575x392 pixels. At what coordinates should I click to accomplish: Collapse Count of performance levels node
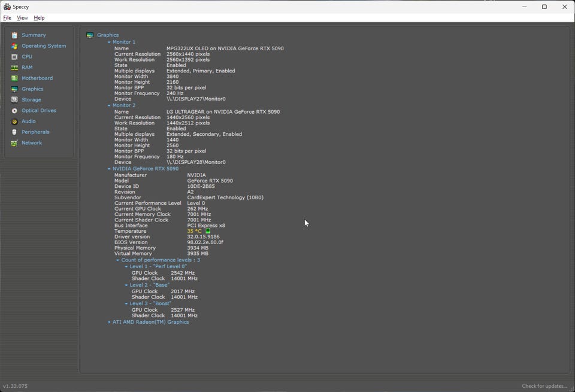pos(117,260)
